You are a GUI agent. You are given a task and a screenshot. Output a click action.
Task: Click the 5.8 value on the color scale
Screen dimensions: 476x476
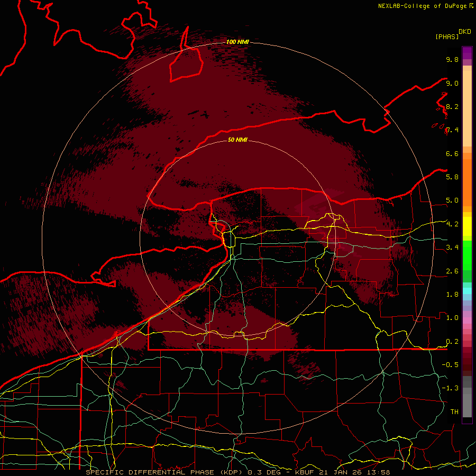click(452, 177)
